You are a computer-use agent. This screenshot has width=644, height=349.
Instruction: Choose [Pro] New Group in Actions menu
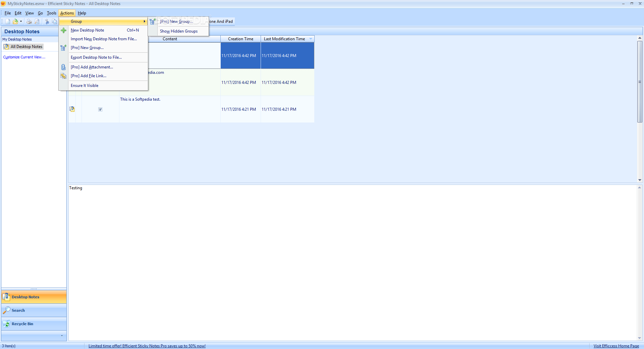[x=103, y=48]
